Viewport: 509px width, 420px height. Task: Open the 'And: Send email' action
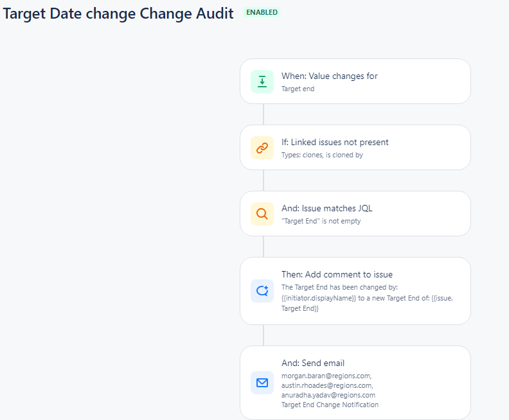355,383
